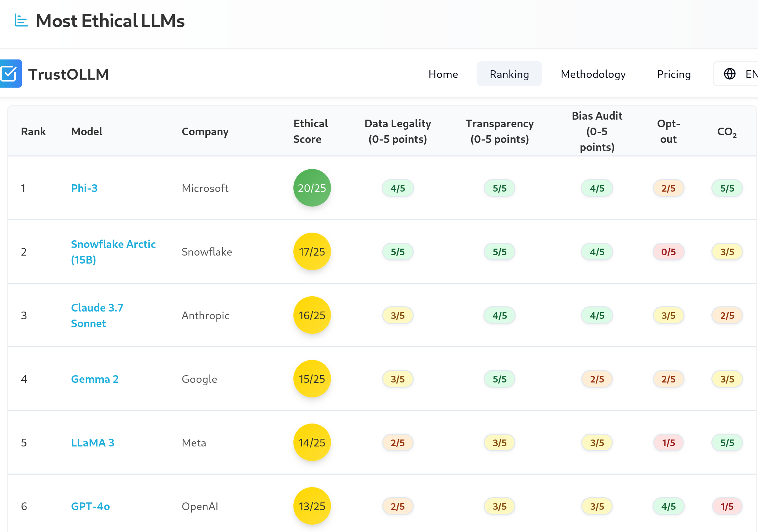
Task: Click Phi-3's 5/5 CO₂ pill
Action: click(x=727, y=188)
